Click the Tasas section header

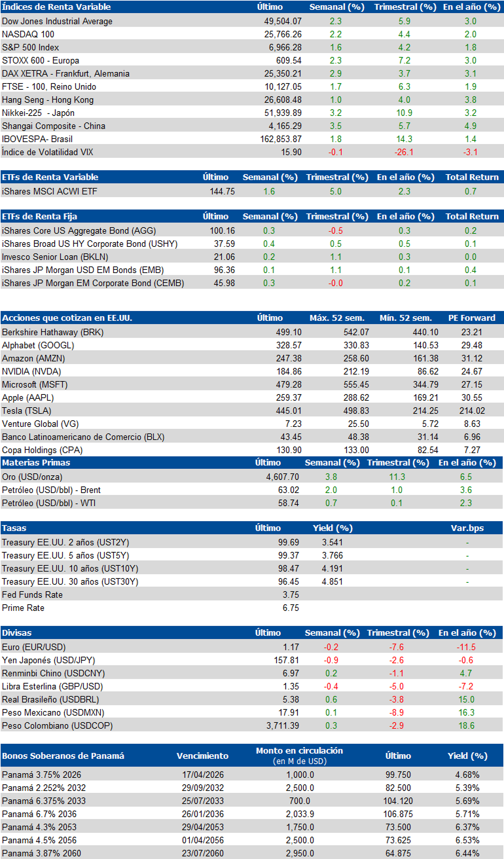coord(14,528)
